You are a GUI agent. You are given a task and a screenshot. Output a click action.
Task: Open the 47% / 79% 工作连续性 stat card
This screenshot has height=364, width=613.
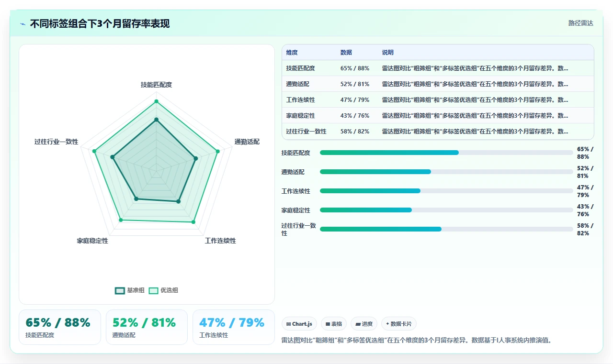[234, 327]
